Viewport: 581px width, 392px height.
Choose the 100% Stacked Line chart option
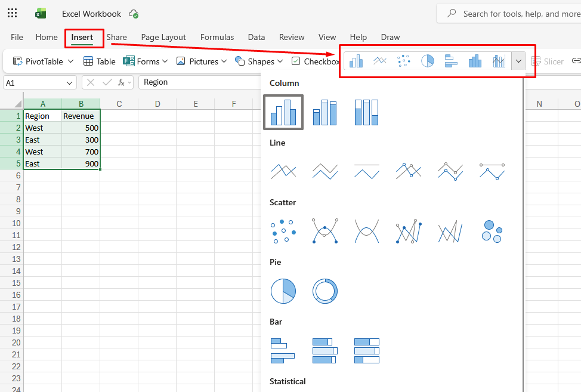[x=367, y=172]
